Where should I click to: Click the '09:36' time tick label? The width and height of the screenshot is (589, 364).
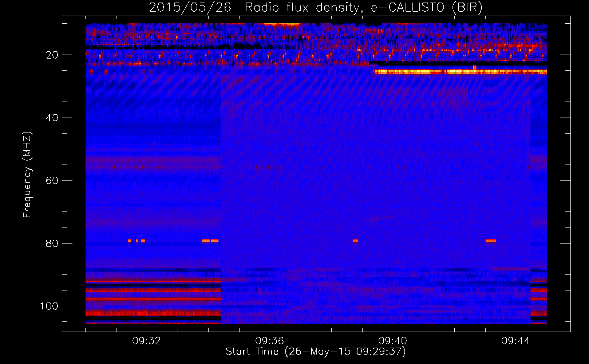point(270,341)
